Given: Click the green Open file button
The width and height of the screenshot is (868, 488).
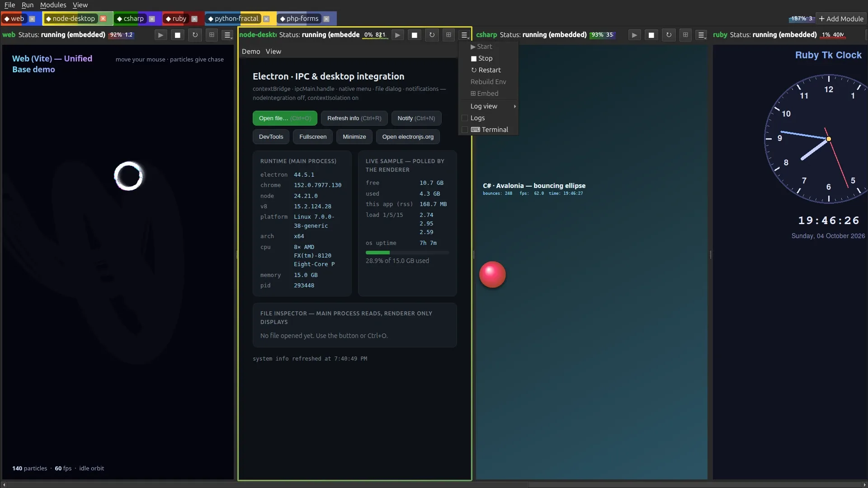Looking at the screenshot, I should tap(285, 118).
